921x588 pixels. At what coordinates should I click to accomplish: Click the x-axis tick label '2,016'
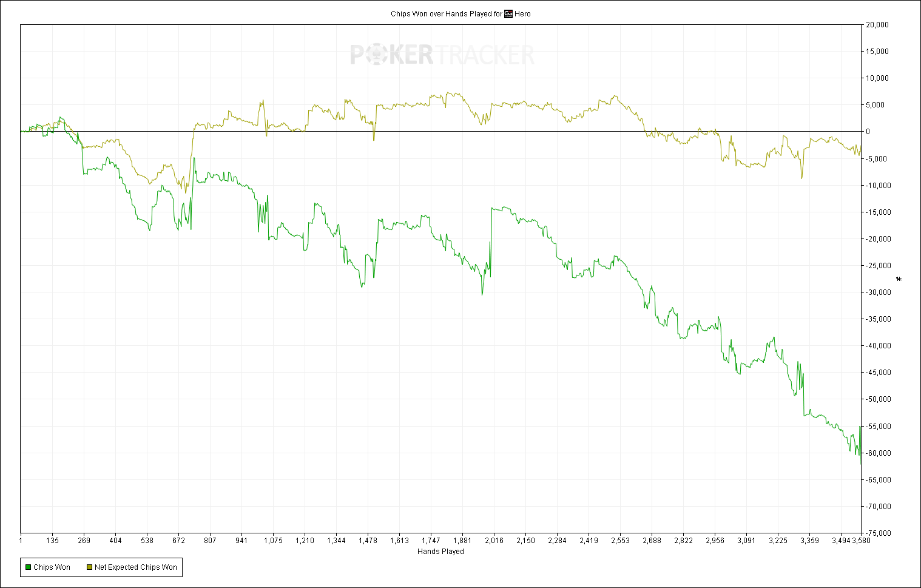(494, 541)
